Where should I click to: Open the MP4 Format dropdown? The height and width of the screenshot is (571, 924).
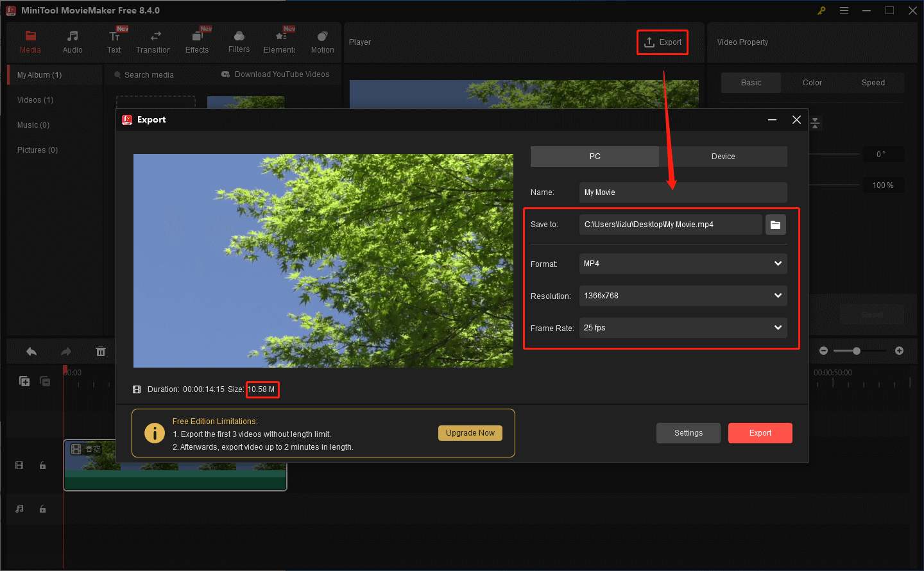[682, 264]
